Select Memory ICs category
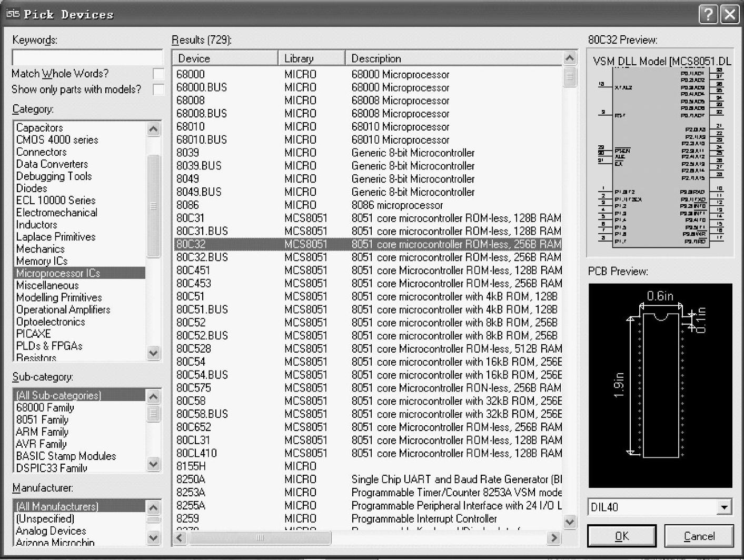The image size is (744, 560). [42, 261]
